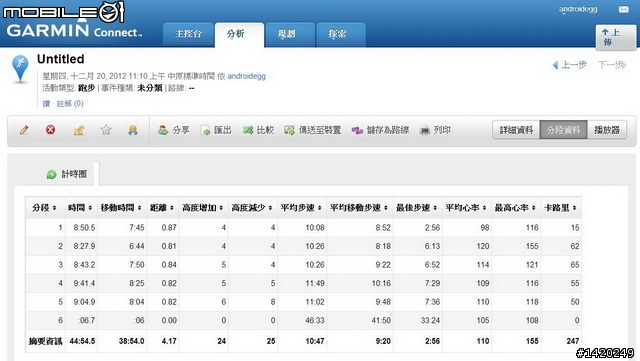This screenshot has height=361, width=640.
Task: Send to device with 傳送至裝置
Action: (313, 130)
